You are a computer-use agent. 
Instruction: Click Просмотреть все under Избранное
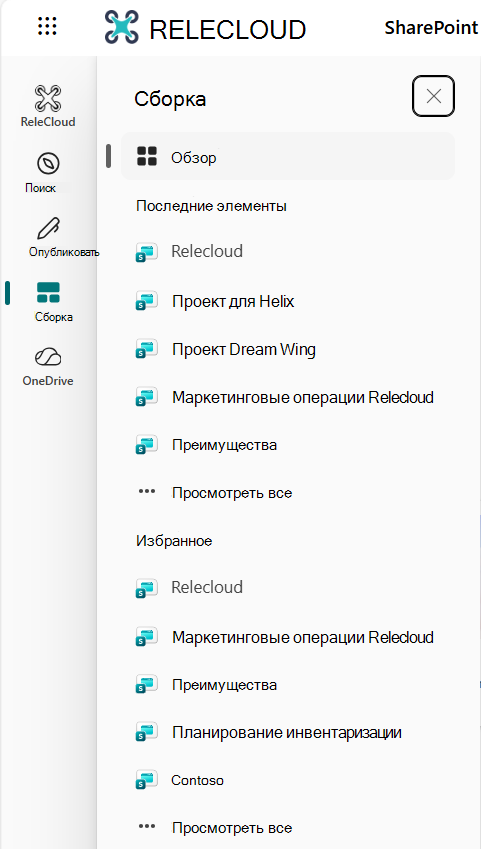pyautogui.click(x=232, y=827)
